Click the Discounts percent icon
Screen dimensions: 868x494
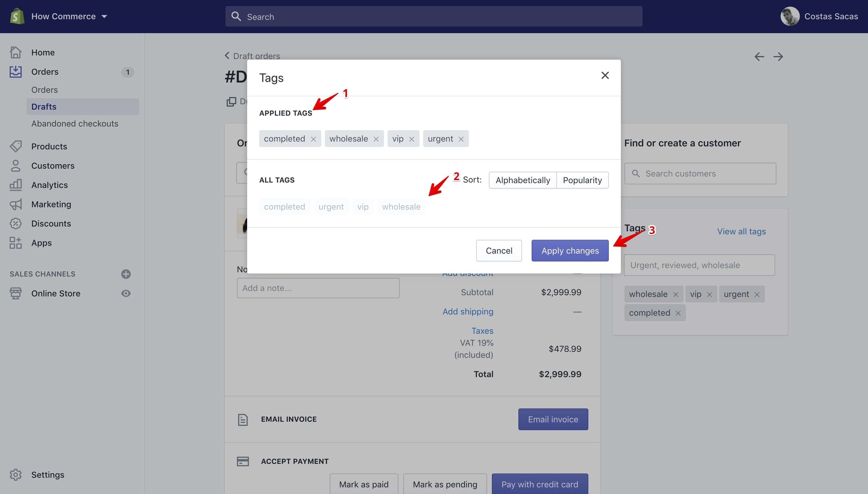16,224
